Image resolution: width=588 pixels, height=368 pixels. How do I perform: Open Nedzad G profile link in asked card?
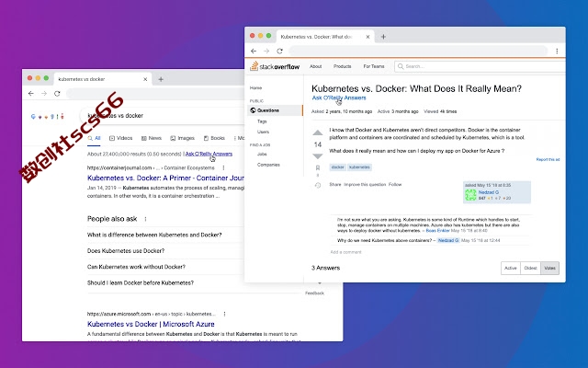(x=488, y=192)
